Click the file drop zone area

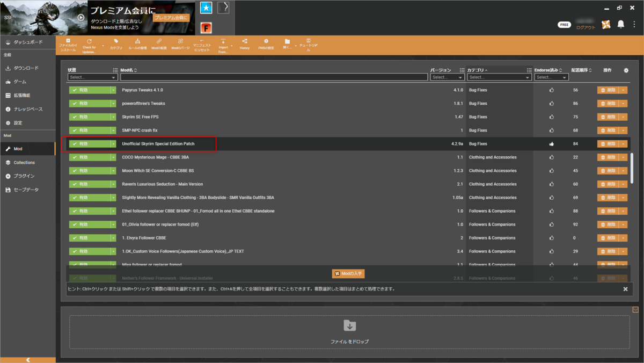pos(349,333)
